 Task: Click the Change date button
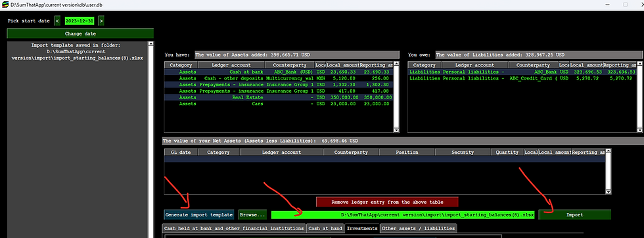pyautogui.click(x=80, y=34)
